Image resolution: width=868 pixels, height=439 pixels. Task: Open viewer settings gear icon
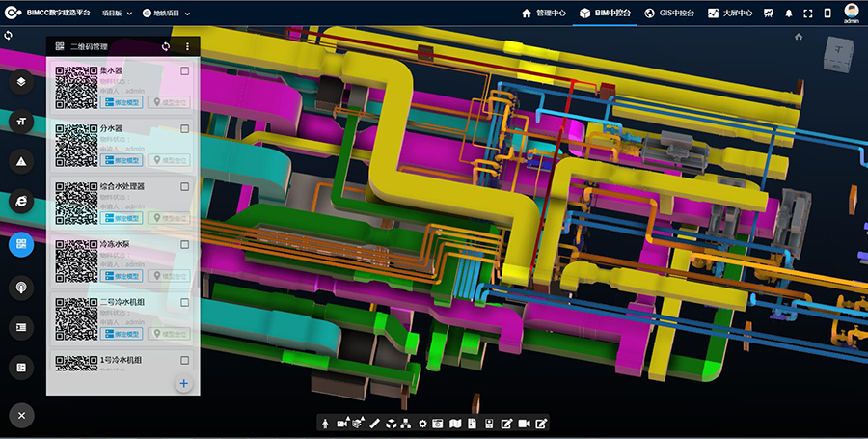(423, 424)
